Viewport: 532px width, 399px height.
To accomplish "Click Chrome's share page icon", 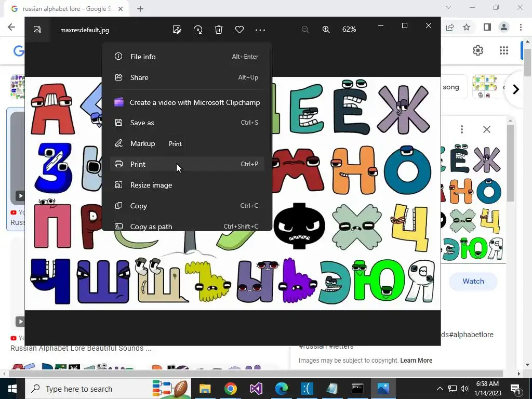I will [x=450, y=27].
